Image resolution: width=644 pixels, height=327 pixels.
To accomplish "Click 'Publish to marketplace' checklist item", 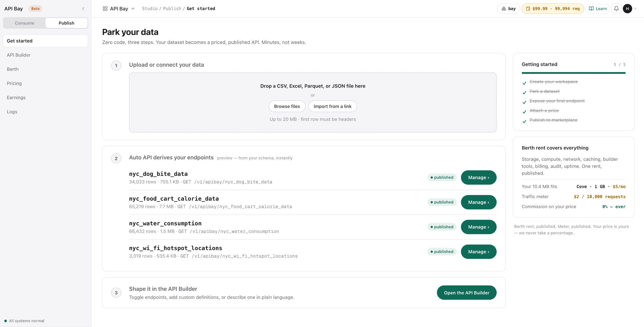I will click(x=553, y=120).
